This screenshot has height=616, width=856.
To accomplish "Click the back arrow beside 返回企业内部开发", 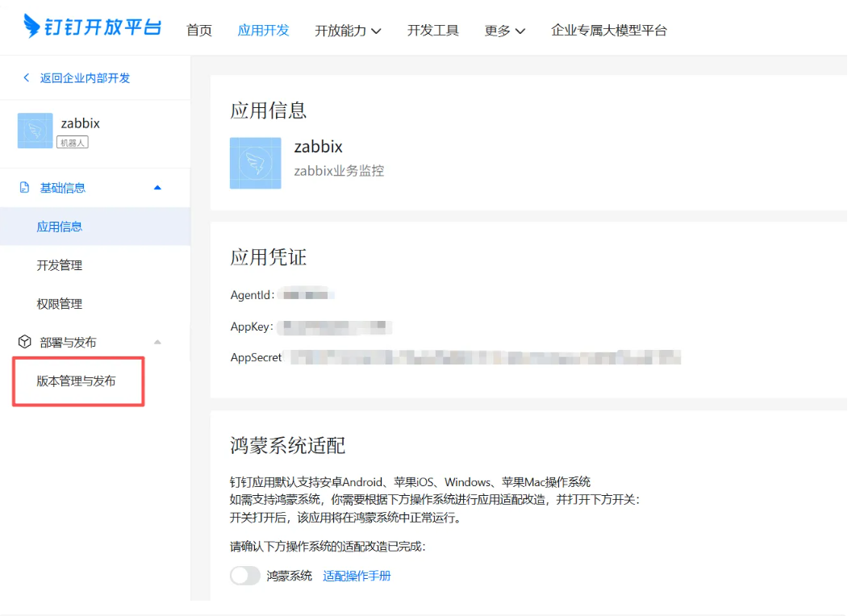I will [x=26, y=78].
